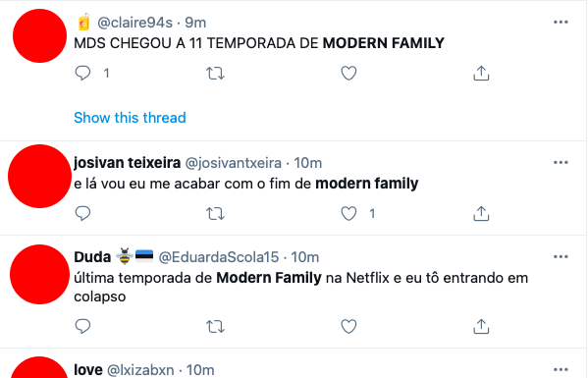Share josivan teixeira's tweet
This screenshot has width=588, height=378.
pyautogui.click(x=481, y=214)
